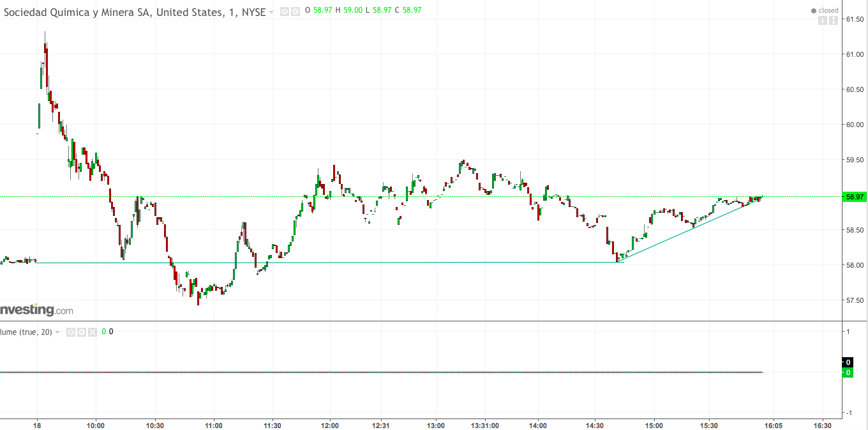Move the pane down with the down-arrow icon

tap(823, 20)
